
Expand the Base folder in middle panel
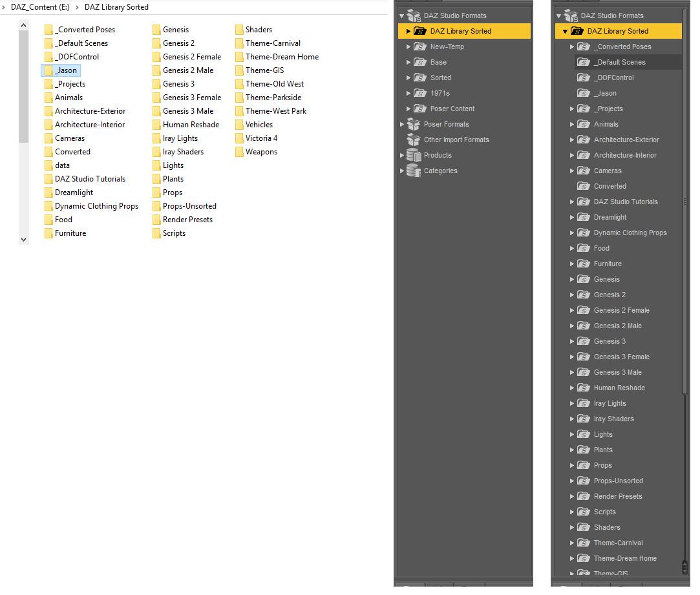(408, 62)
